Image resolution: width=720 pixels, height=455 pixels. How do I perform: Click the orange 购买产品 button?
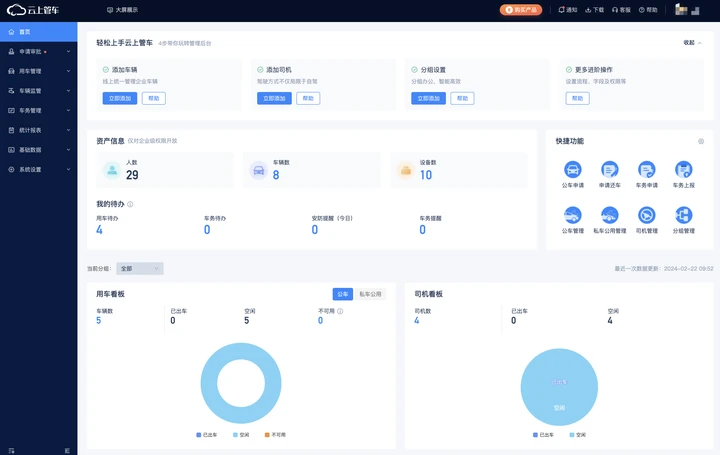point(521,10)
